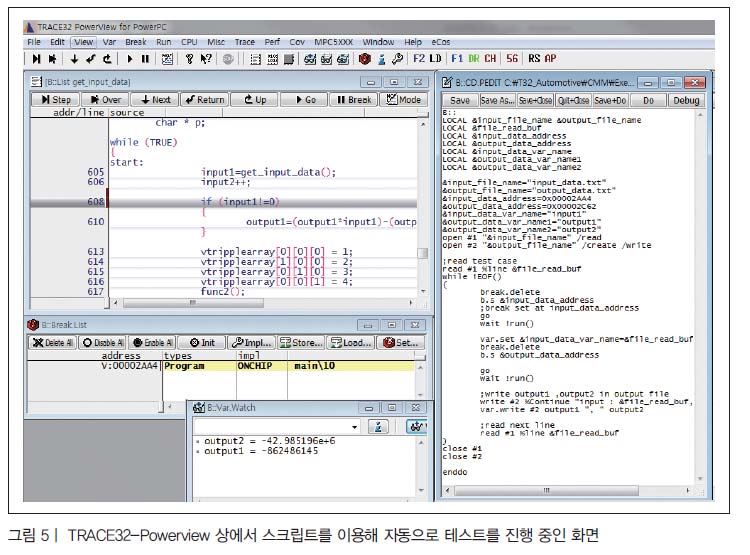750x555 pixels.
Task: Open the View menu
Action: pos(84,42)
